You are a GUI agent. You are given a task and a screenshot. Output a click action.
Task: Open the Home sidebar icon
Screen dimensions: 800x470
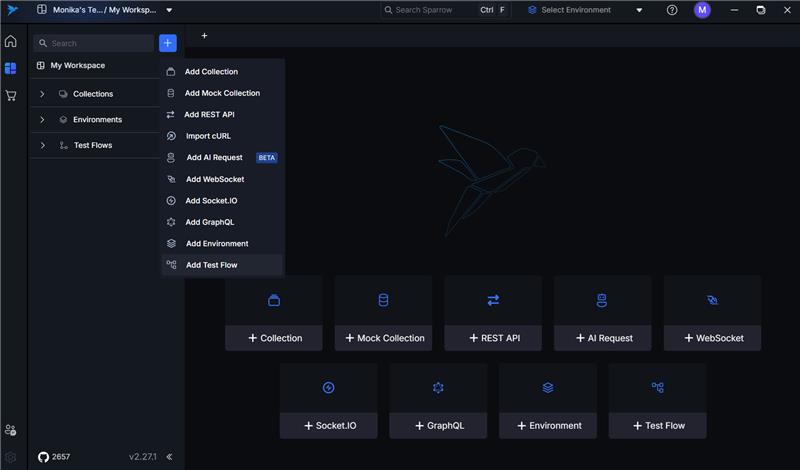(x=11, y=41)
